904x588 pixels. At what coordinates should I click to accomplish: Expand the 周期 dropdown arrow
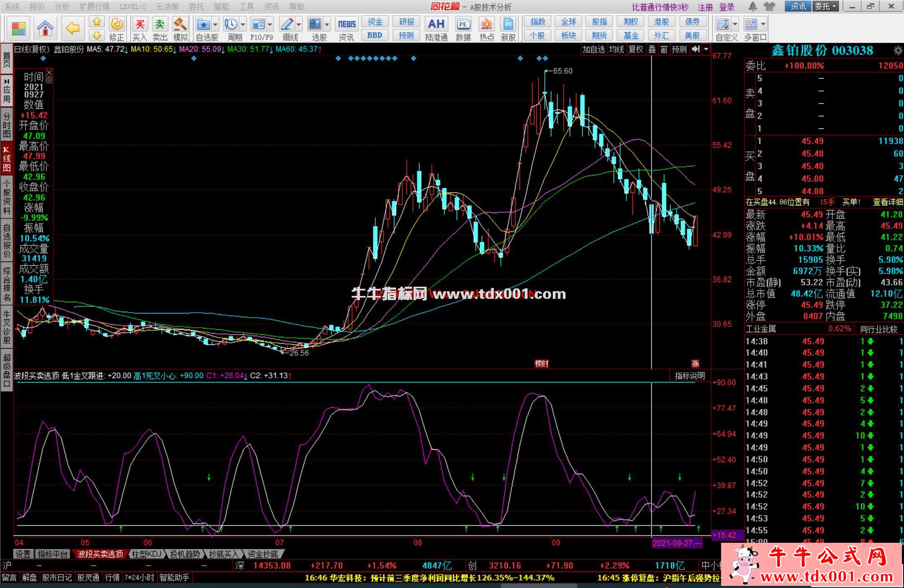pyautogui.click(x=242, y=24)
